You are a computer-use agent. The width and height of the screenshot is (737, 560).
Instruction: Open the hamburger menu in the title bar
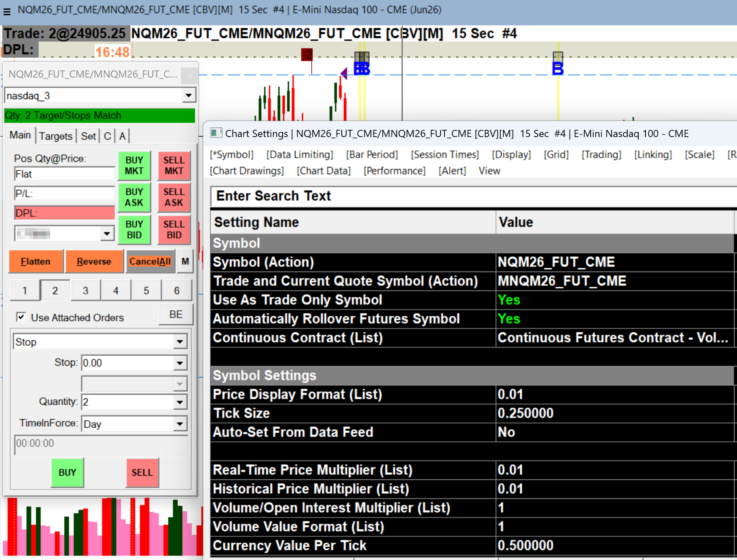pos(7,11)
